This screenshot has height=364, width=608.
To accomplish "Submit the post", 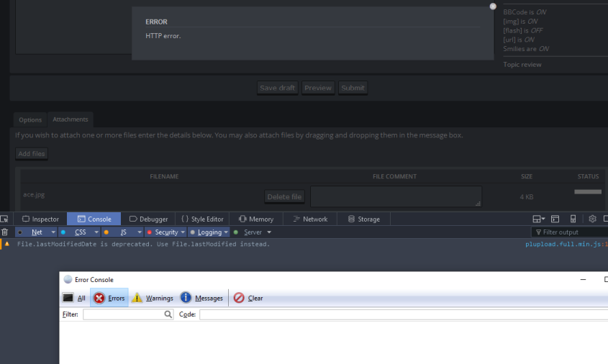I will [x=353, y=88].
